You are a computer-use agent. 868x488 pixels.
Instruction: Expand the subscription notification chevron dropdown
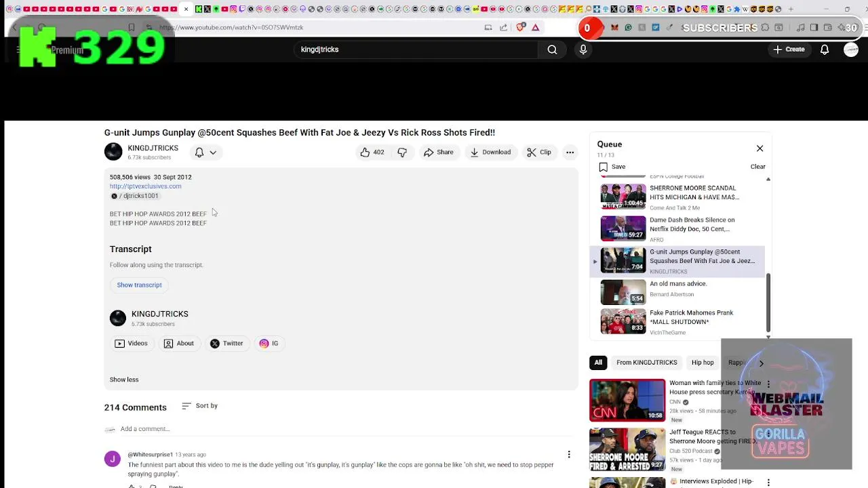[213, 152]
